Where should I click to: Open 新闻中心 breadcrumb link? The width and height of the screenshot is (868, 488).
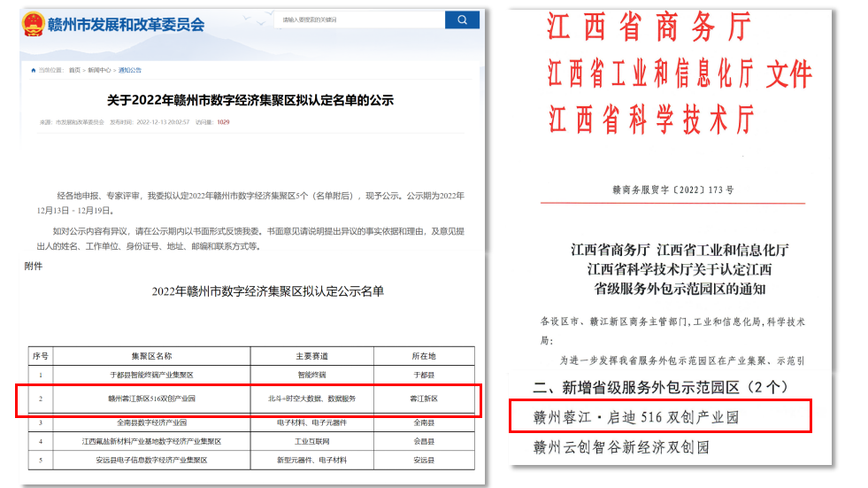tap(100, 70)
